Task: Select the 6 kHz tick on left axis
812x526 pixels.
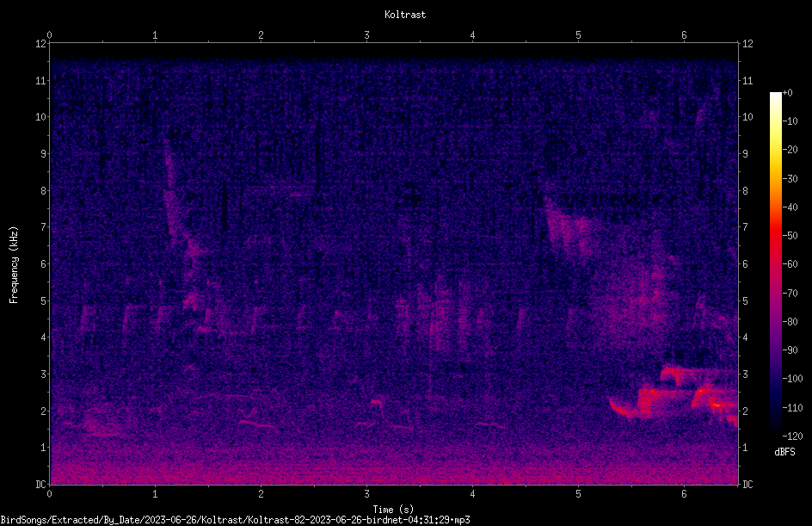Action: coord(44,263)
